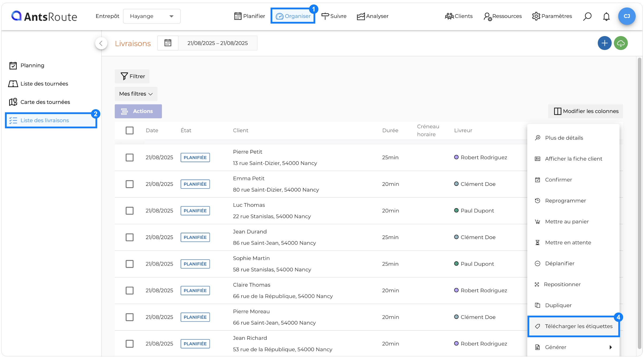Check the box for Sophie Martin delivery
This screenshot has height=358, width=644.
(x=130, y=264)
